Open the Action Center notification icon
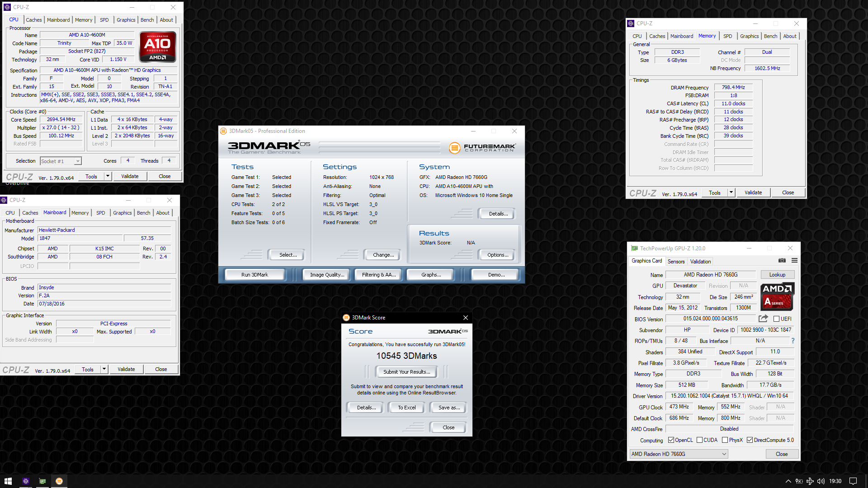Screen dimensions: 868x488 coord(853,481)
